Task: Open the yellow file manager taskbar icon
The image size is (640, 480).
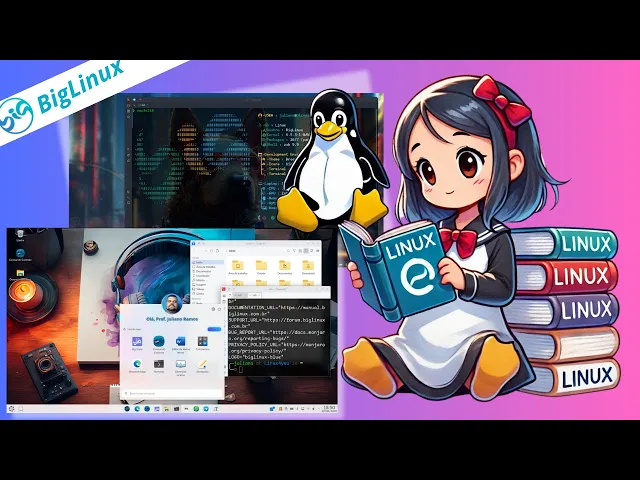Action: point(167,409)
